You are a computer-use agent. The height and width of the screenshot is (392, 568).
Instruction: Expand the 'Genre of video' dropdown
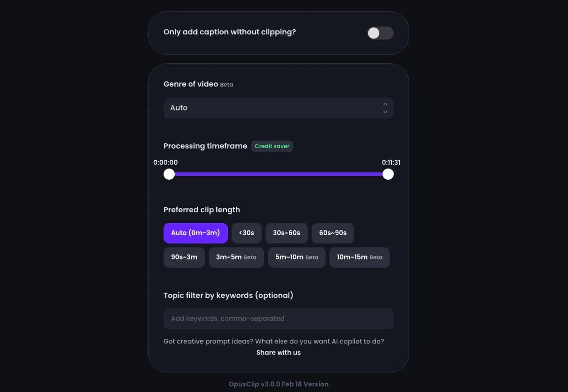[x=278, y=108]
